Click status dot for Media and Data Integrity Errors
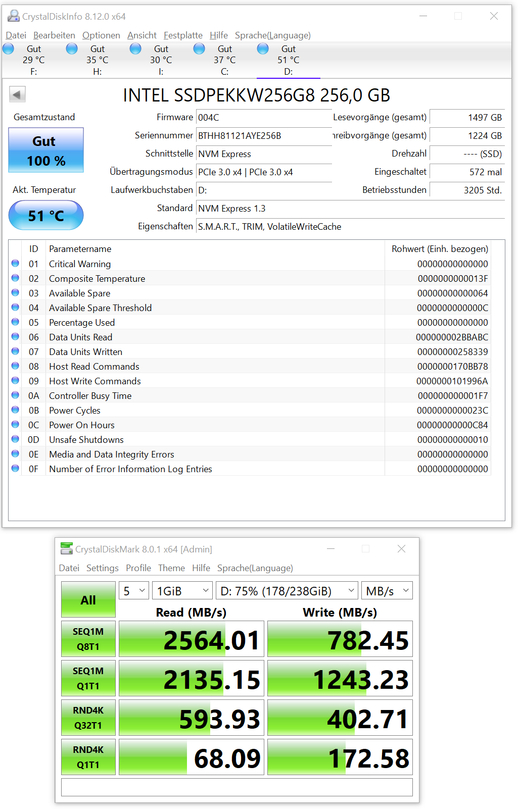519x812 pixels. [x=15, y=453]
